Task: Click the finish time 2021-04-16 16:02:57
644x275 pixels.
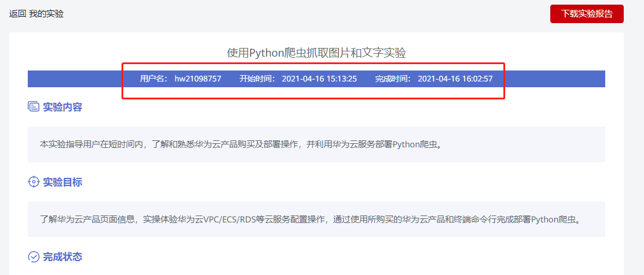Action: 455,79
